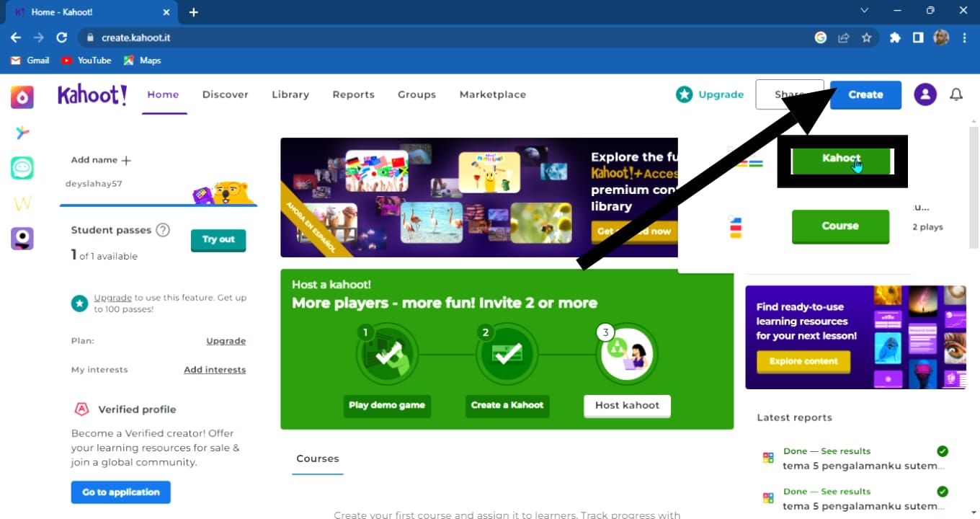Open the purple profile avatar menu
The image size is (980, 519).
tap(925, 94)
